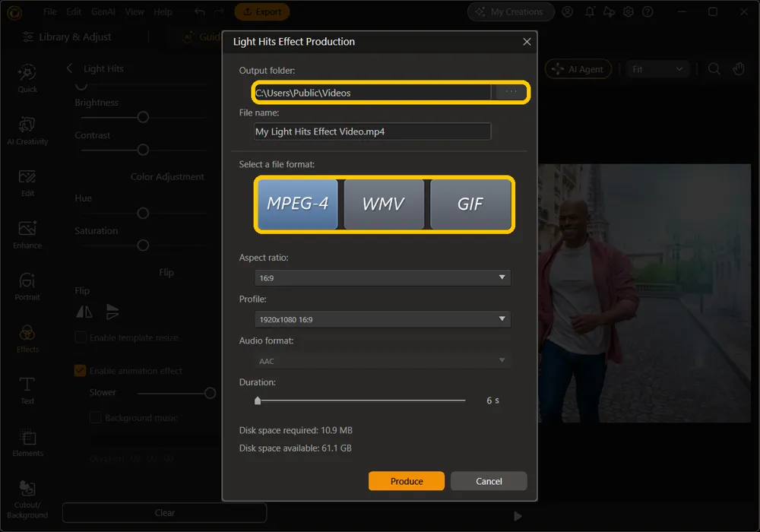
Task: Open the View menu
Action: 135,11
